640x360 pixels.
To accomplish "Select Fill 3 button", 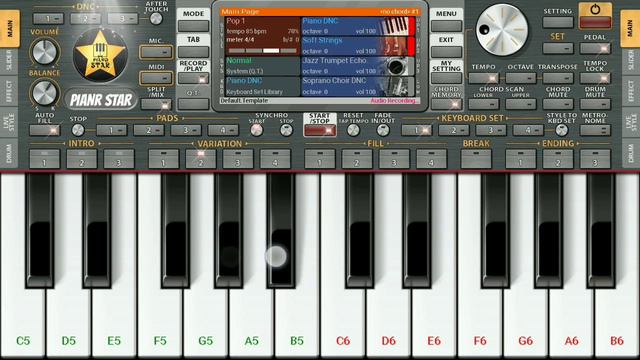I will pyautogui.click(x=394, y=159).
